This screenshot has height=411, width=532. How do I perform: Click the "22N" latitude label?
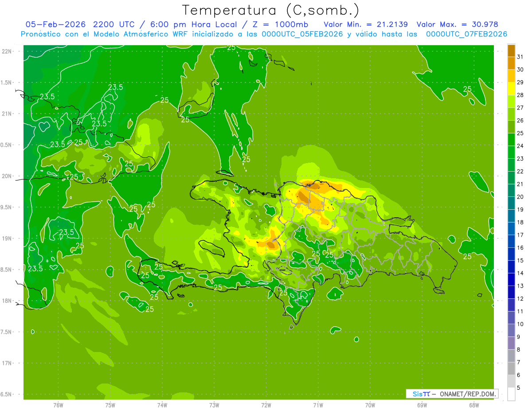tap(8, 51)
